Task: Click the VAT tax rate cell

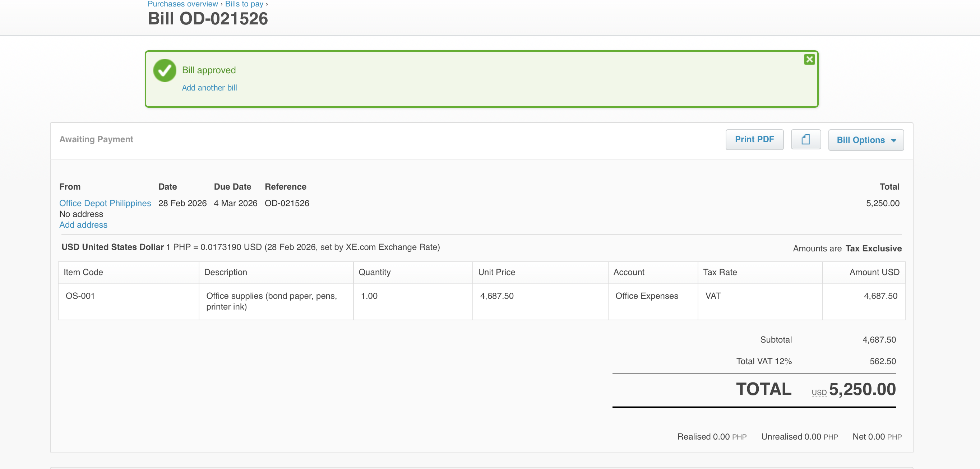Action: click(713, 296)
